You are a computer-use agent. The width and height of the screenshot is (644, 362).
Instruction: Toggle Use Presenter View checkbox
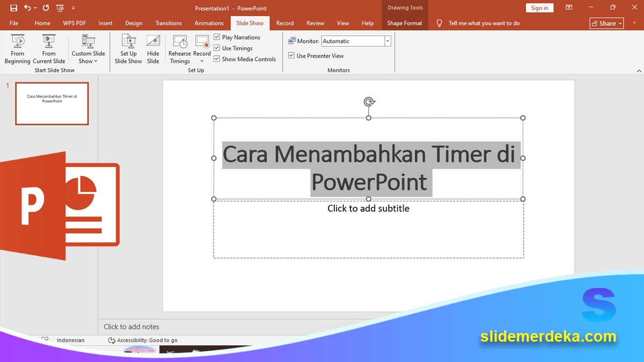pyautogui.click(x=291, y=56)
